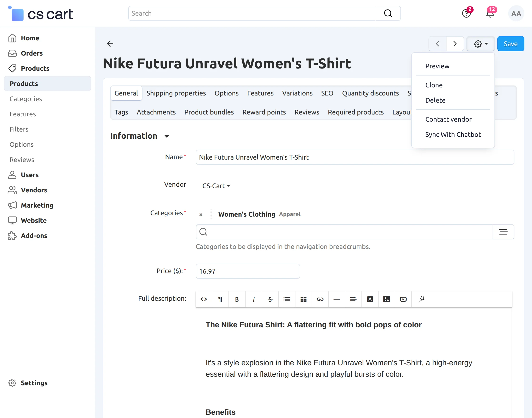The image size is (532, 418).
Task: Collapse the Information section
Action: point(167,136)
